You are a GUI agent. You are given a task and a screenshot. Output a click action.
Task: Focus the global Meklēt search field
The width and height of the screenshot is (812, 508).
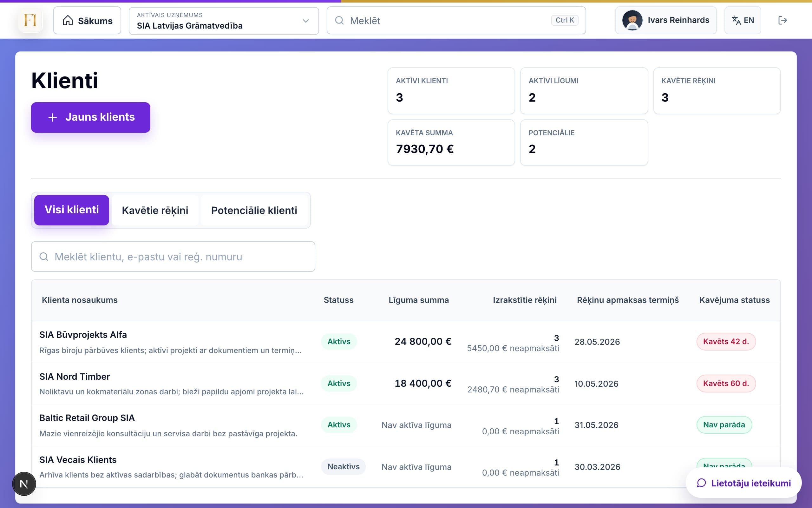pyautogui.click(x=456, y=21)
